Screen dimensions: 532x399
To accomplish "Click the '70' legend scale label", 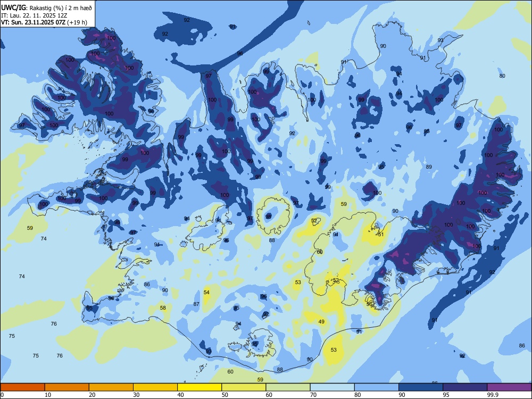I will 313,395.
